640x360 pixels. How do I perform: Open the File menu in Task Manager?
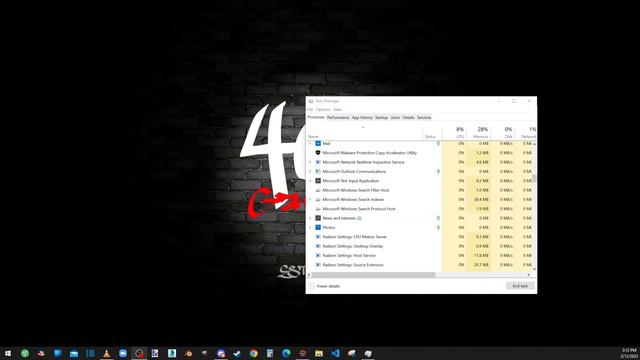pos(310,109)
